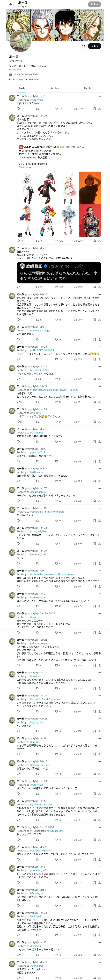View the 121 Following list

pyautogui.click(x=16, y=80)
